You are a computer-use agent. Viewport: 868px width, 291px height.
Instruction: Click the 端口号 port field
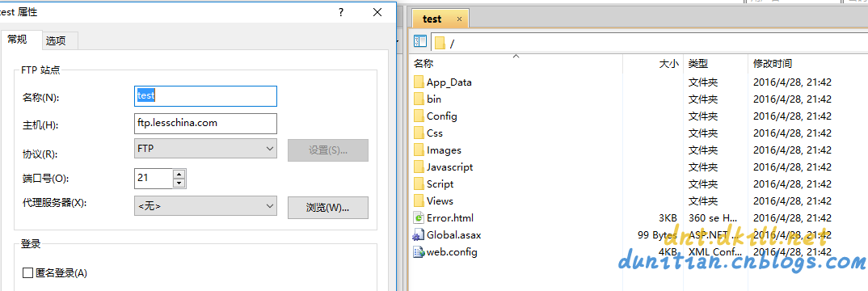(x=154, y=178)
